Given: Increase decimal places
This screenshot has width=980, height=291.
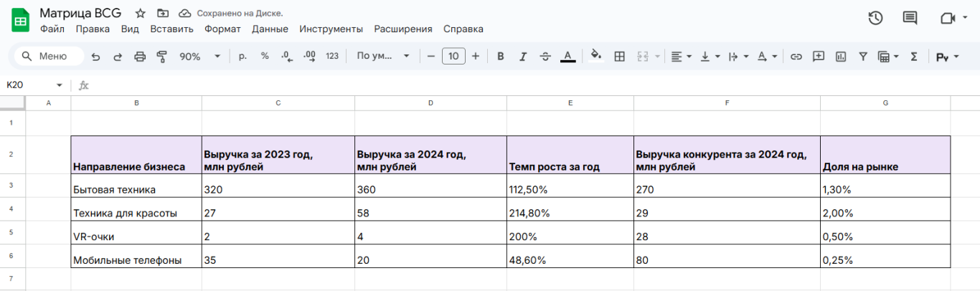Looking at the screenshot, I should click(x=310, y=56).
